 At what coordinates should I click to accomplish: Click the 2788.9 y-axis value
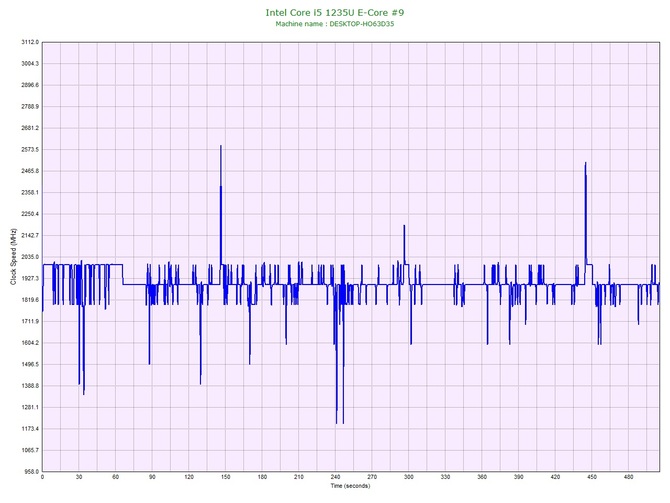30,106
